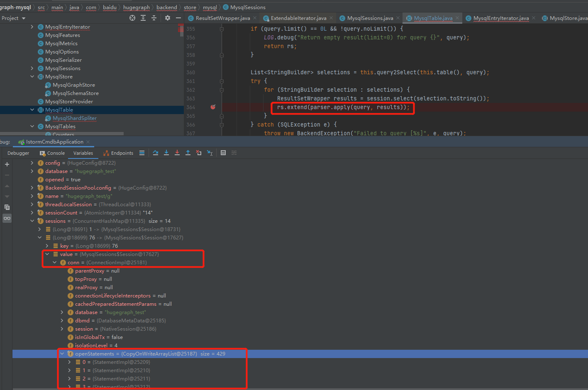Screen dimensions: 588x390
Task: Close the MysqlSessions.java editor tab
Action: coord(398,18)
